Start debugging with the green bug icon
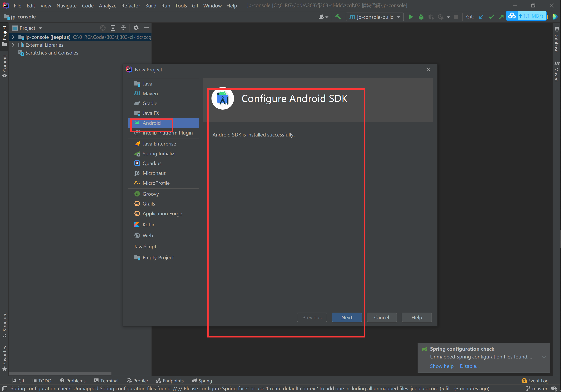Image resolution: width=561 pixels, height=392 pixels. [x=421, y=17]
